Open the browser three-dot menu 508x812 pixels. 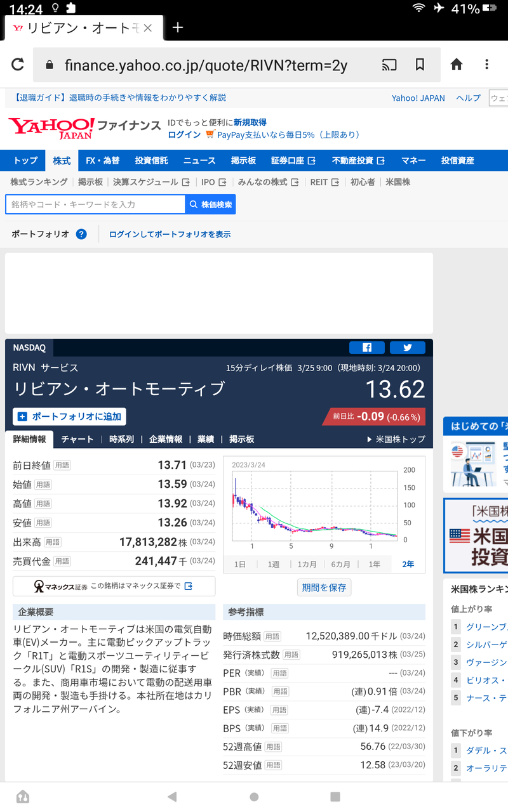pos(487,64)
